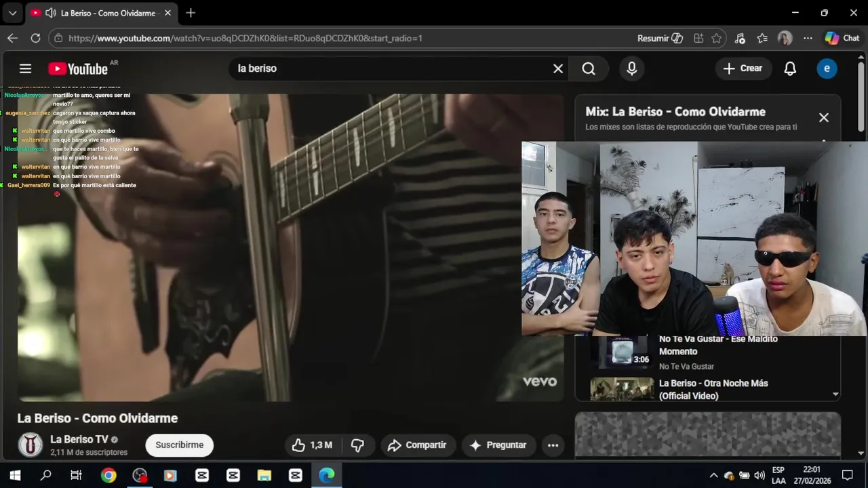Open La Beriso TV channel avatar
The image size is (868, 488).
[30, 445]
